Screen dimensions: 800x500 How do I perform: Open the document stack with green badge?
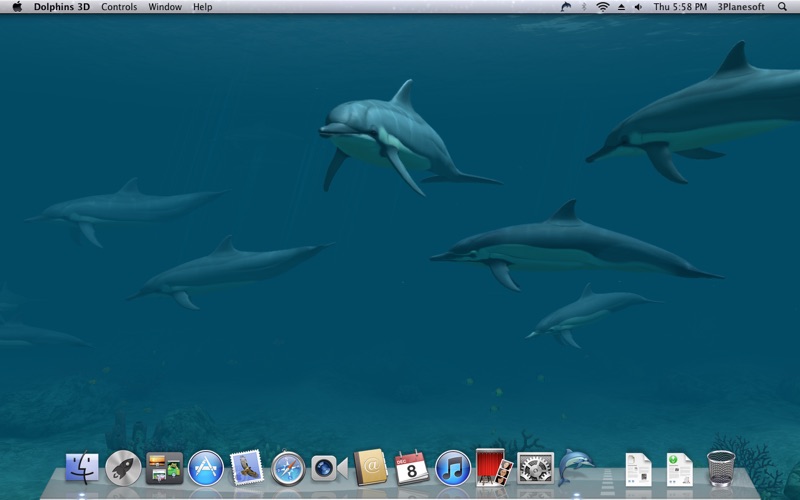click(x=680, y=469)
